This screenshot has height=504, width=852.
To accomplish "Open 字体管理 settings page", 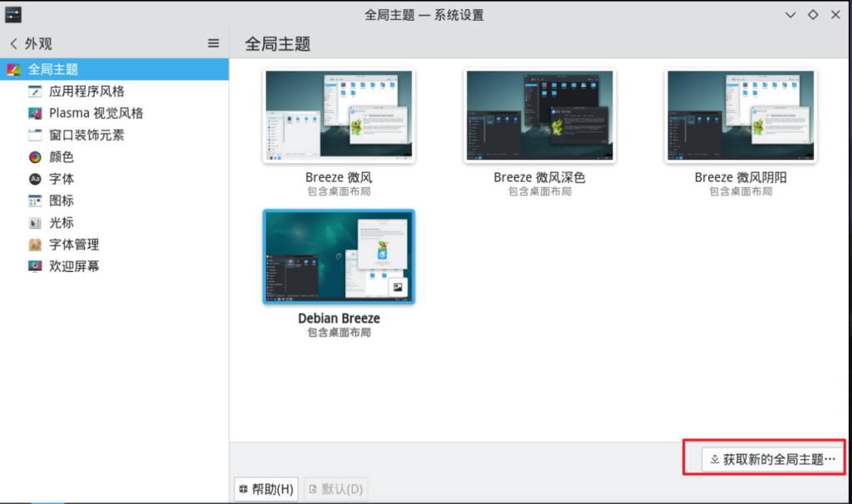I will 114,245.
